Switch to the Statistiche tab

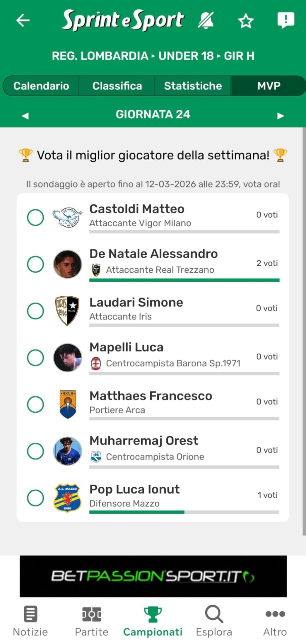(x=193, y=86)
